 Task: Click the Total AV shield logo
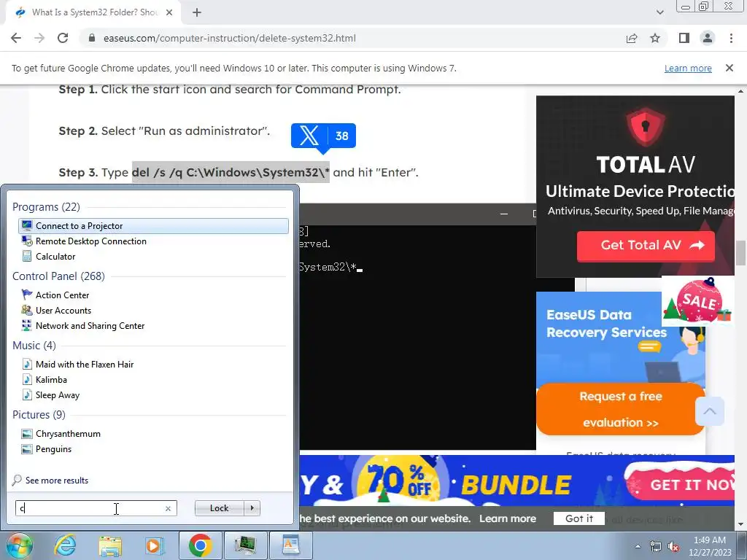click(646, 127)
